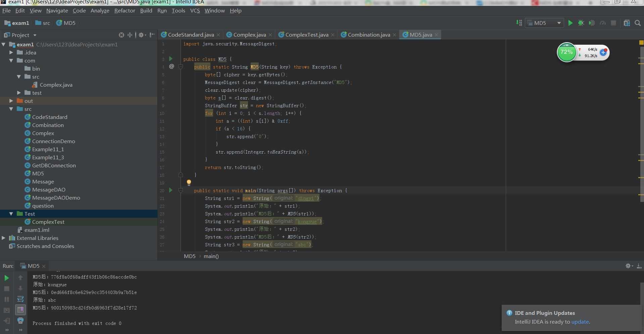The width and height of the screenshot is (644, 334).
Task: Expand the out folder
Action: pyautogui.click(x=11, y=101)
